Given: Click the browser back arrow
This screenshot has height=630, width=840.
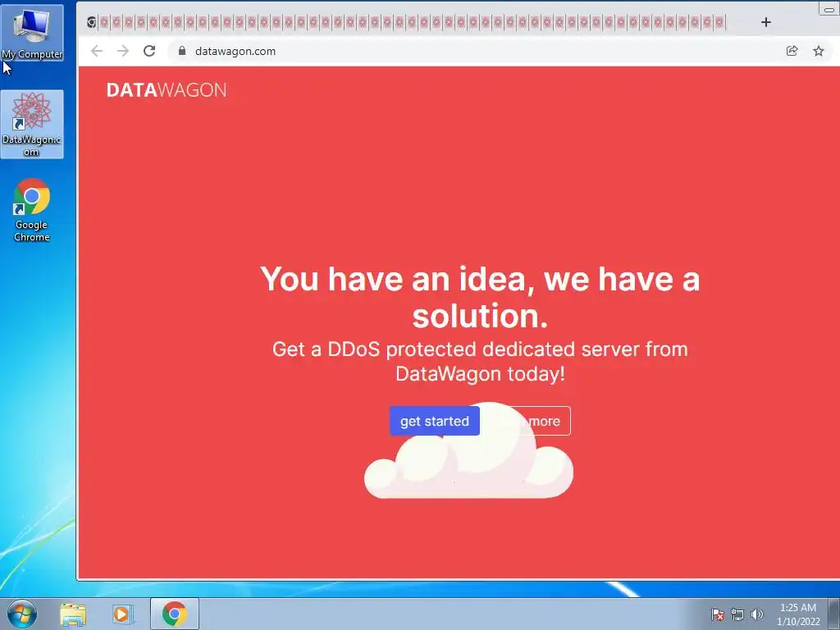Looking at the screenshot, I should pyautogui.click(x=97, y=51).
